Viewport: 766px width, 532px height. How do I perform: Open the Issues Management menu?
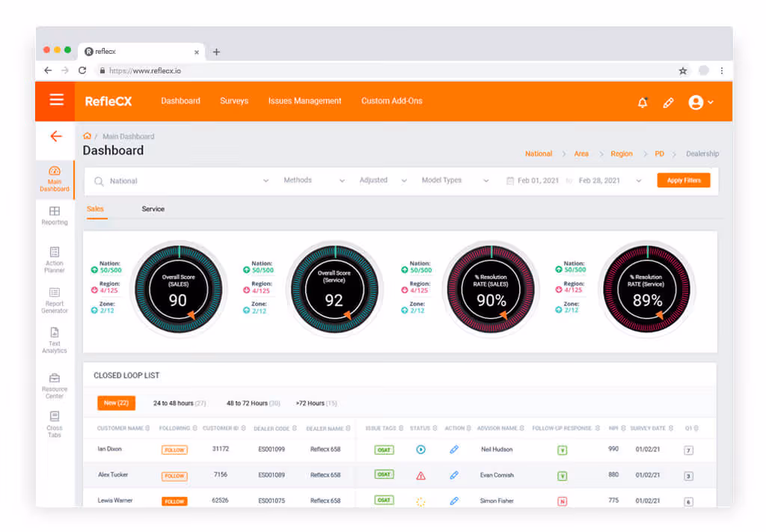(305, 100)
